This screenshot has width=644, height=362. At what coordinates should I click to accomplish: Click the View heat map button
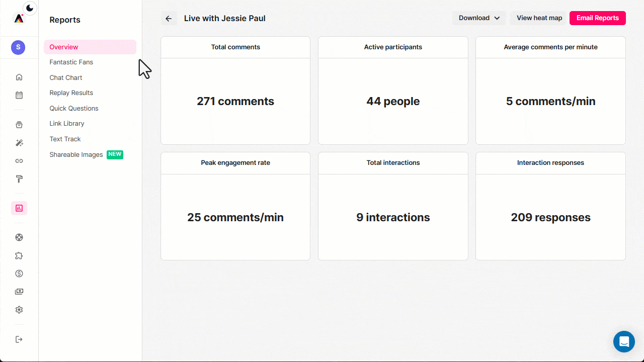coord(539,18)
